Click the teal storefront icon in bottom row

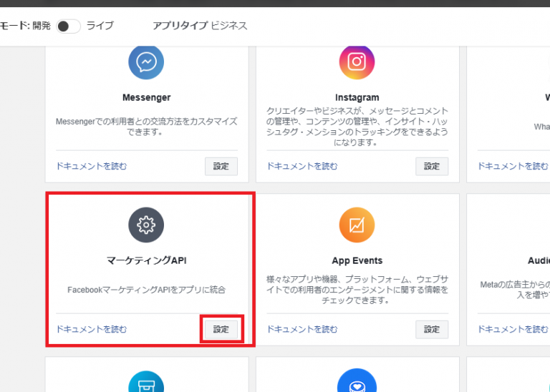click(x=146, y=381)
